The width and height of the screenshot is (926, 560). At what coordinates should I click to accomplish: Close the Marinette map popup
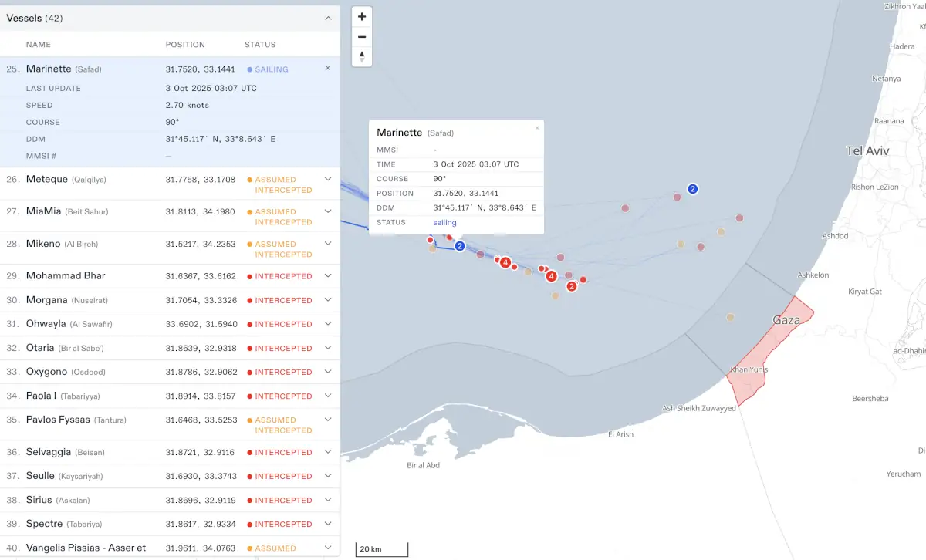(x=537, y=128)
